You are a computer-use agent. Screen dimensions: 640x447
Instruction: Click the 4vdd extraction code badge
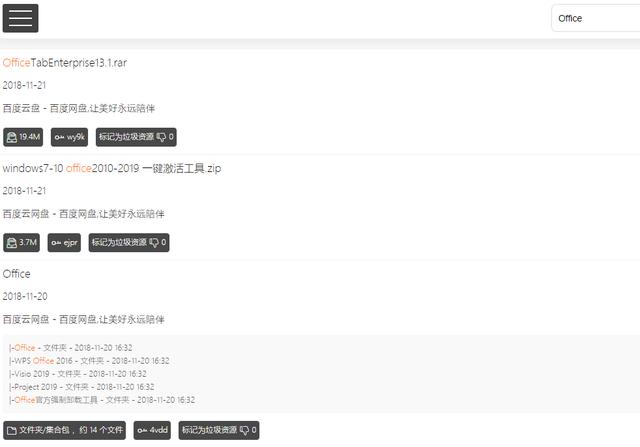(152, 430)
